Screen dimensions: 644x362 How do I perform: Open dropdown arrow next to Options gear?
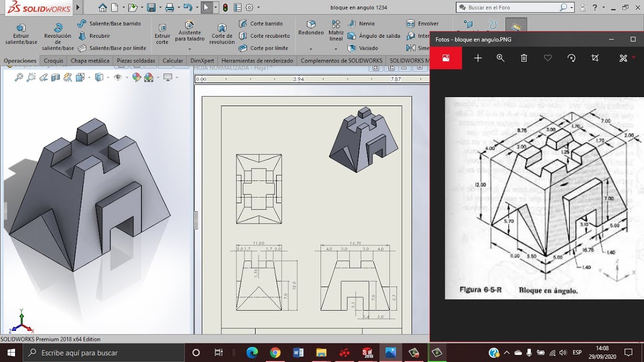(259, 8)
